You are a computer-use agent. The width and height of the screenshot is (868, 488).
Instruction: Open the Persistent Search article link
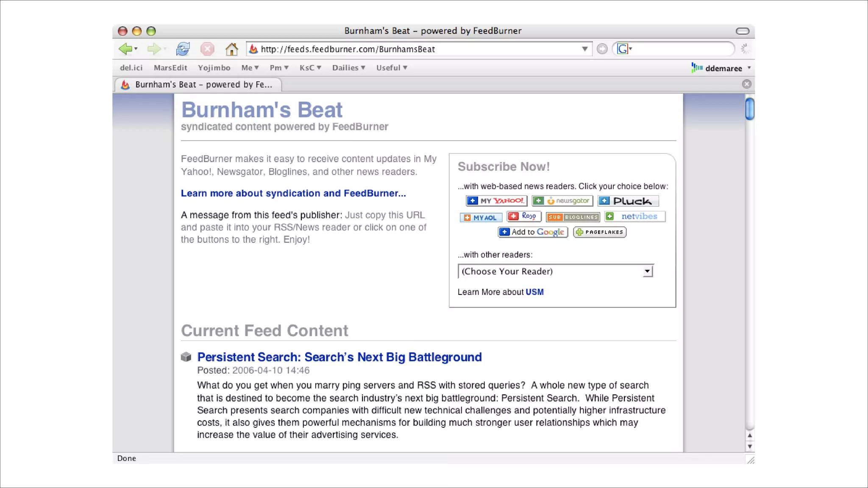339,357
